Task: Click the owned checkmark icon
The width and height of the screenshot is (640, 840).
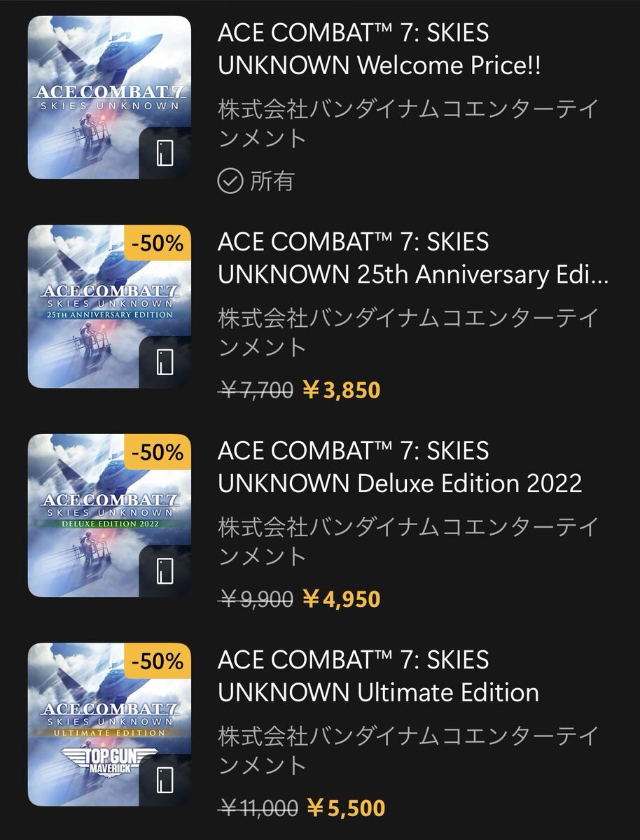Action: point(229,181)
